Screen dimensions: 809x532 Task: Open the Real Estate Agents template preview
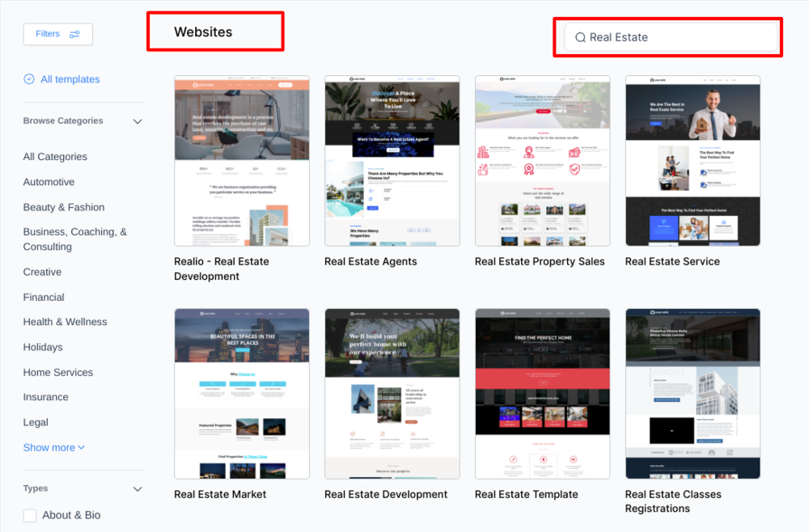click(x=392, y=160)
